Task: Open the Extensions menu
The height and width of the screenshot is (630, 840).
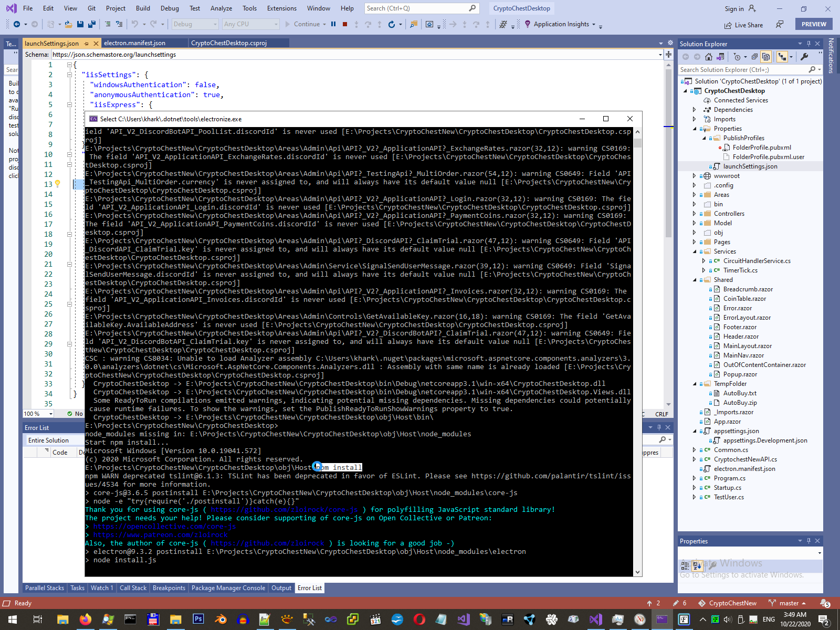Action: tap(282, 8)
